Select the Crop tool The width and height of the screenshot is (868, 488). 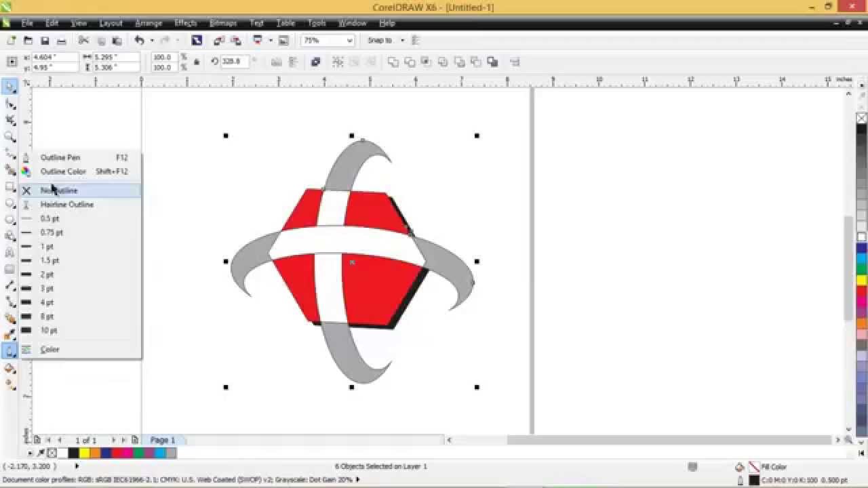tap(10, 120)
